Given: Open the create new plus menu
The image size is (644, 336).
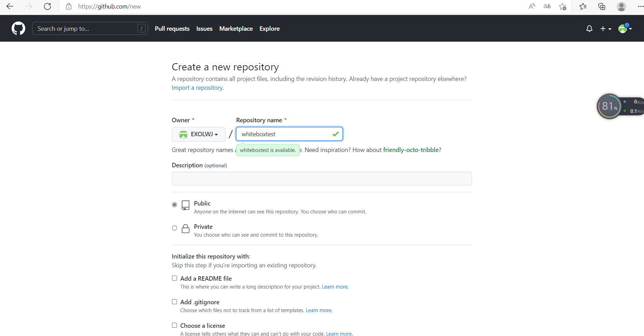Looking at the screenshot, I should [606, 29].
